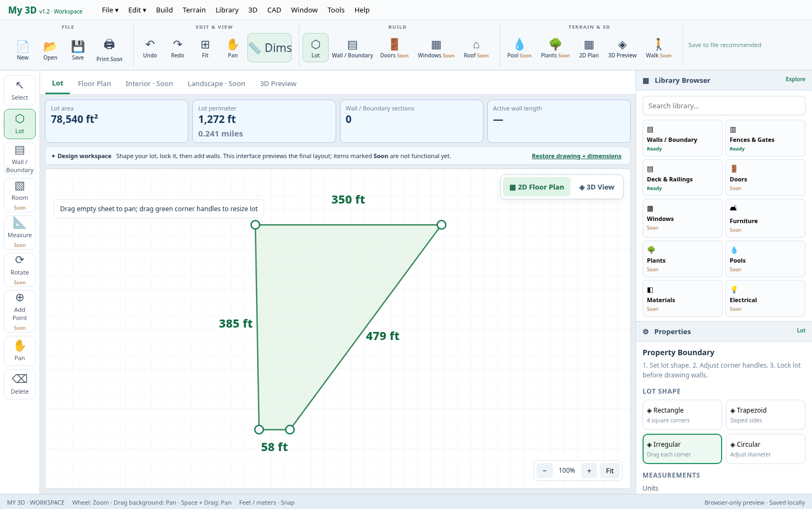Activate sidebar Pan hand tool
812x509 pixels.
19,351
